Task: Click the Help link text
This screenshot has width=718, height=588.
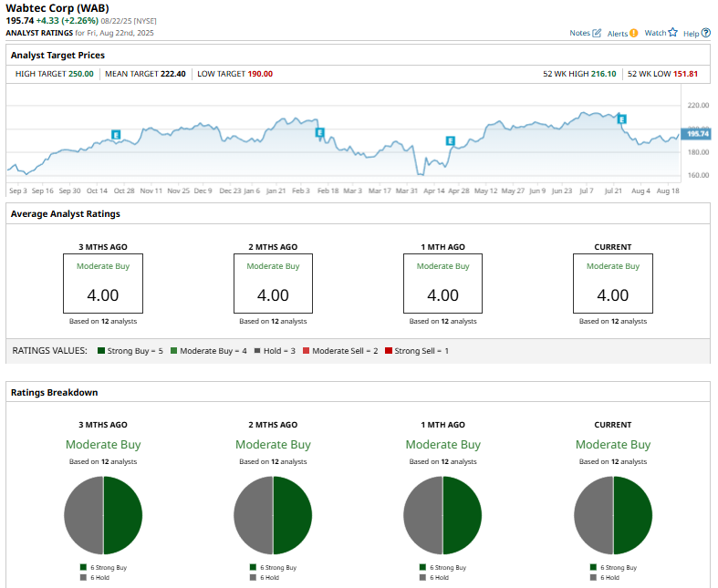Action: 691,34
